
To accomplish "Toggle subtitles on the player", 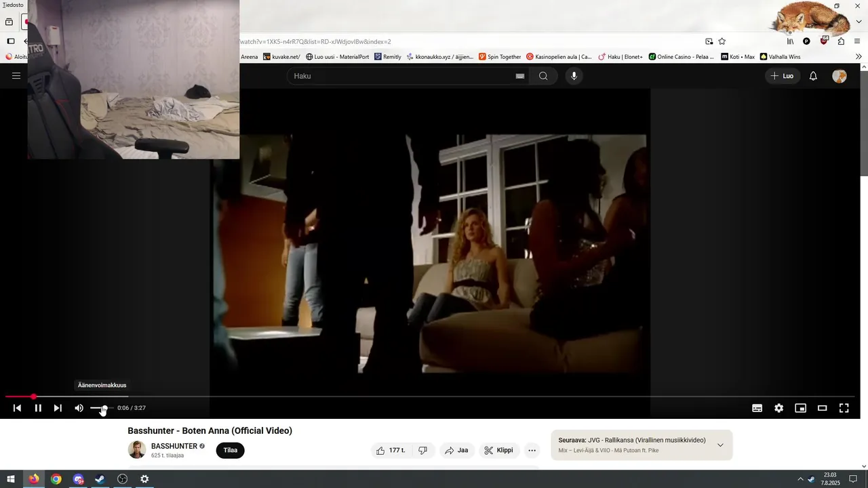I will click(757, 408).
